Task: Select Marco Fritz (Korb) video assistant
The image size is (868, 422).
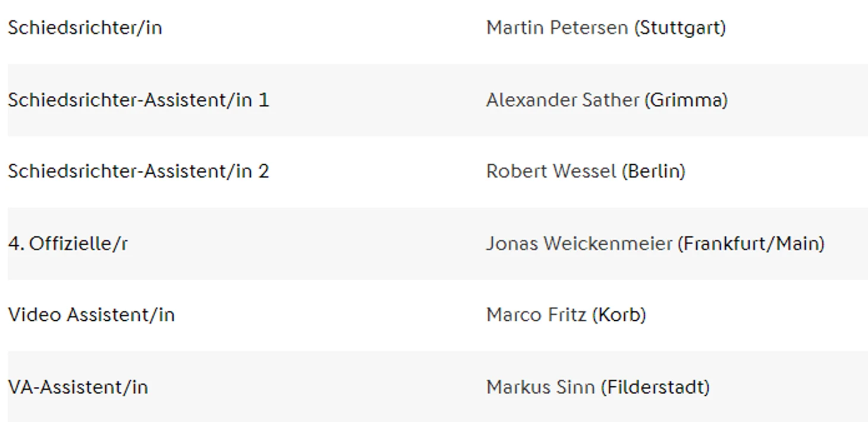Action: coord(566,315)
